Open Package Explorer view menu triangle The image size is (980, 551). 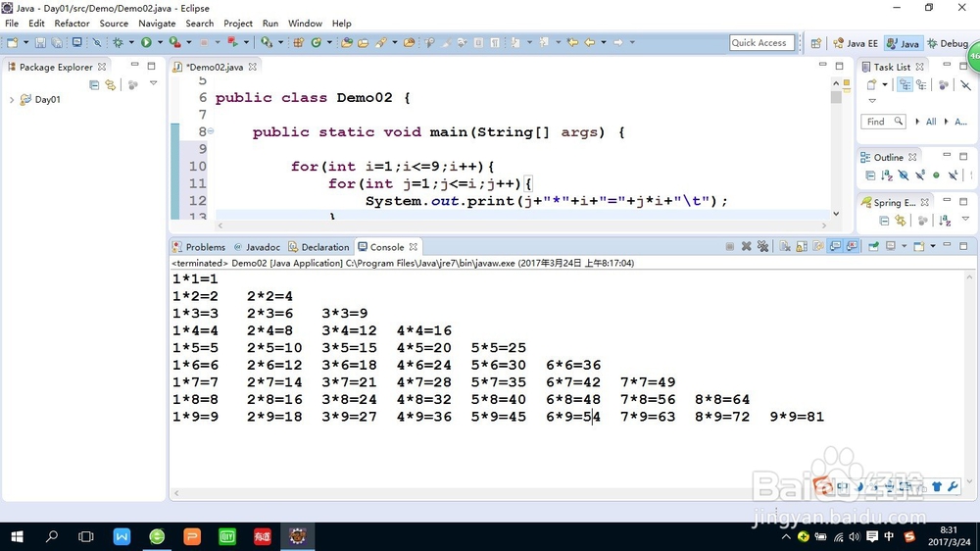[x=153, y=83]
